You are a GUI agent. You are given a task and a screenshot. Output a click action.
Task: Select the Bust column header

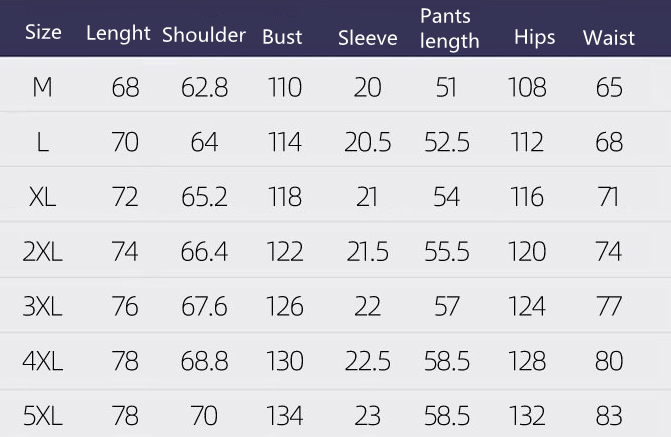[x=282, y=37]
